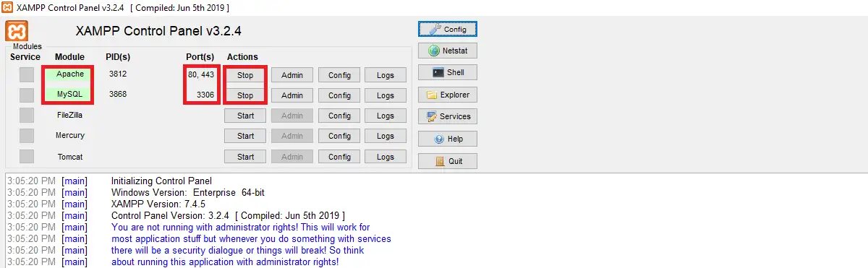This screenshot has height=268, width=868.
Task: Open Services with the gear window icon
Action: click(x=448, y=116)
